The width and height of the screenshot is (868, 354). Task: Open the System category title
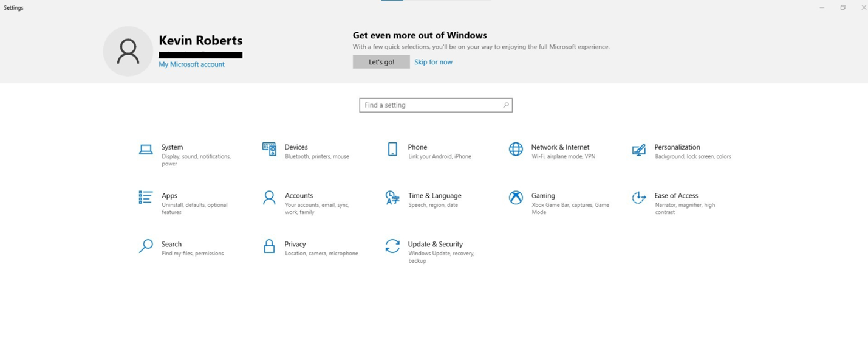click(172, 147)
